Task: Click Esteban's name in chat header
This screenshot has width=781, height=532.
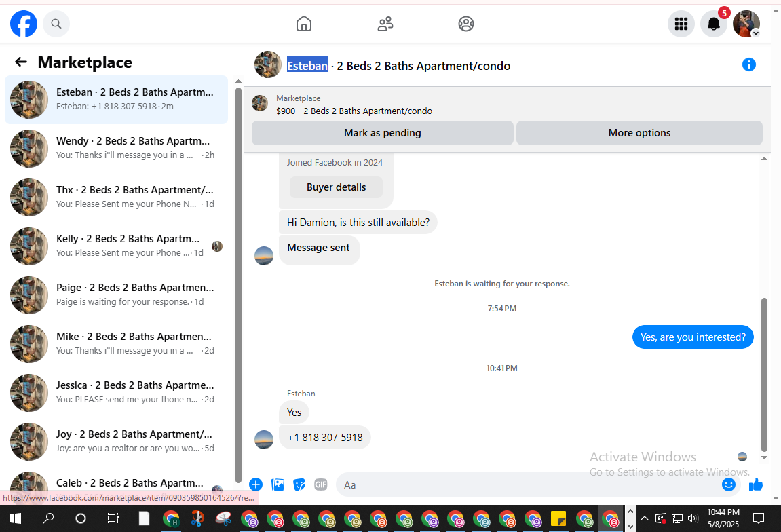Action: (x=307, y=66)
